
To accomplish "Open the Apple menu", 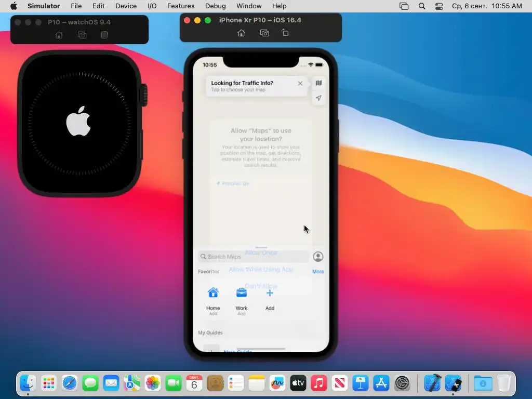I will (x=14, y=6).
